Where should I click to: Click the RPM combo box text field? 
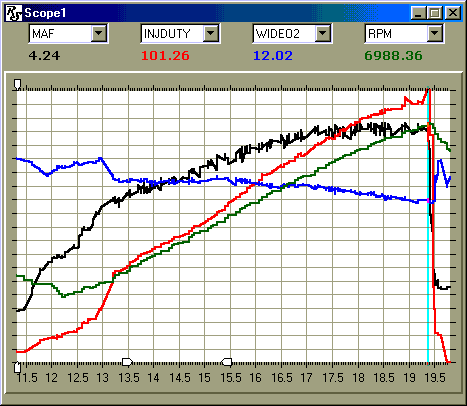pos(396,33)
